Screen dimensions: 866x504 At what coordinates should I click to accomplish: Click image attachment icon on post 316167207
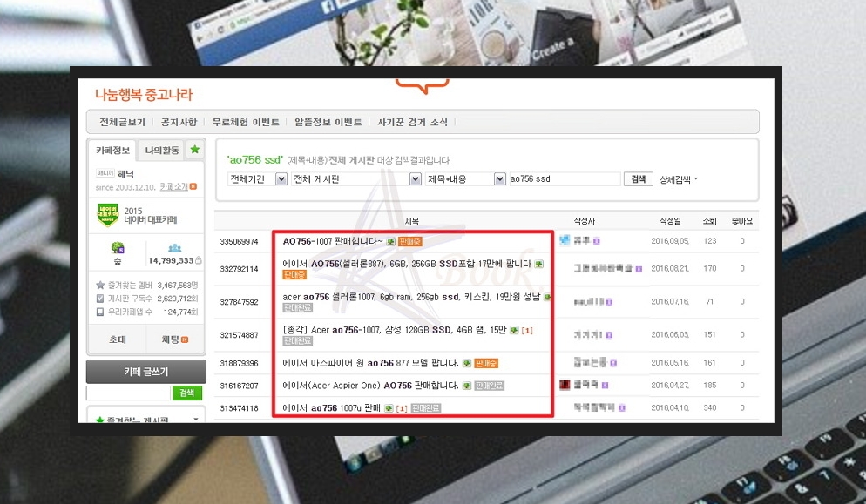pos(467,386)
